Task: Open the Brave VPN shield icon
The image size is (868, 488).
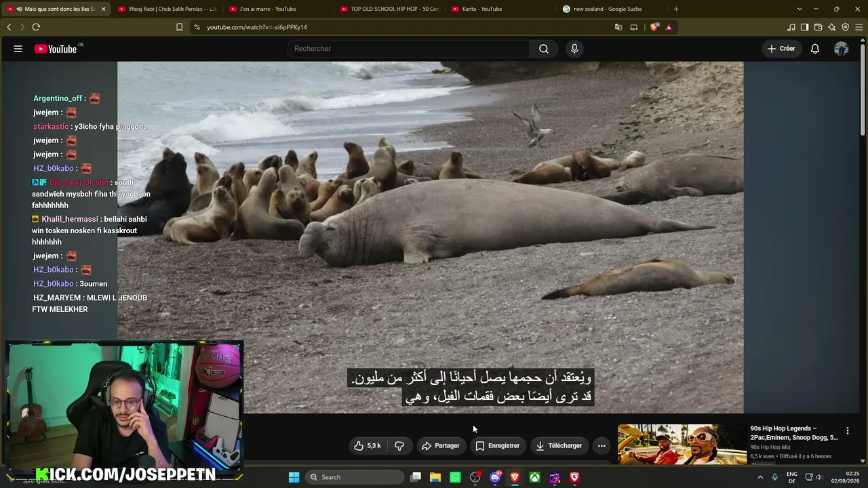Action: [845, 27]
